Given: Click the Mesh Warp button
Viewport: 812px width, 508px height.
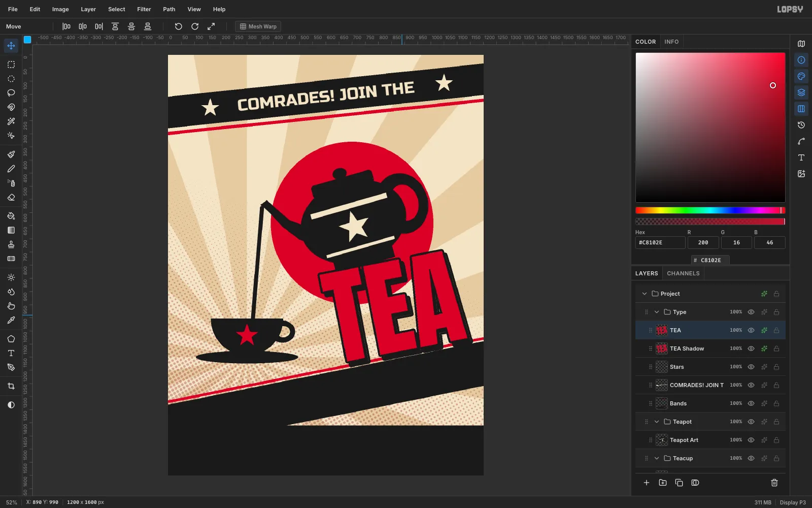Looking at the screenshot, I should [x=258, y=26].
